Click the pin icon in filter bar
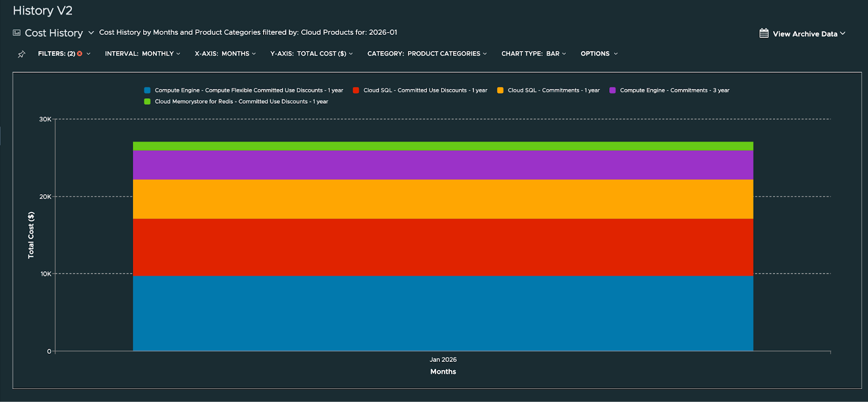This screenshot has height=402, width=868. pyautogui.click(x=22, y=54)
